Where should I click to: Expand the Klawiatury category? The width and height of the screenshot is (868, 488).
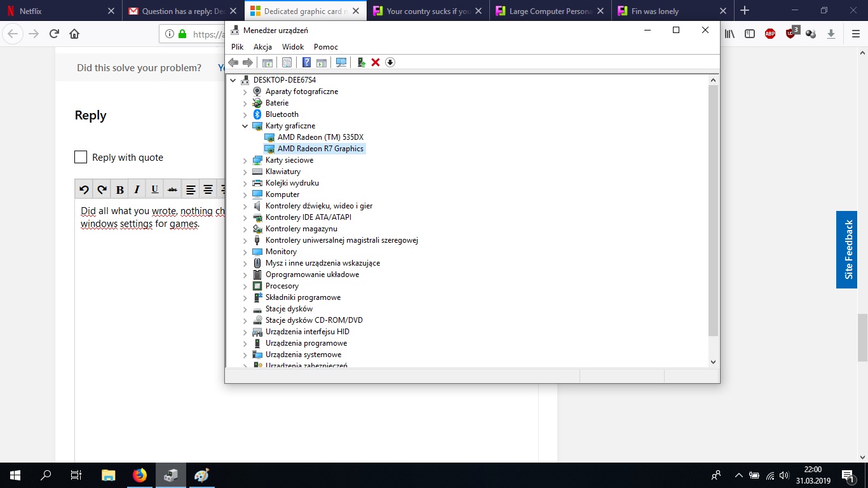pyautogui.click(x=245, y=172)
